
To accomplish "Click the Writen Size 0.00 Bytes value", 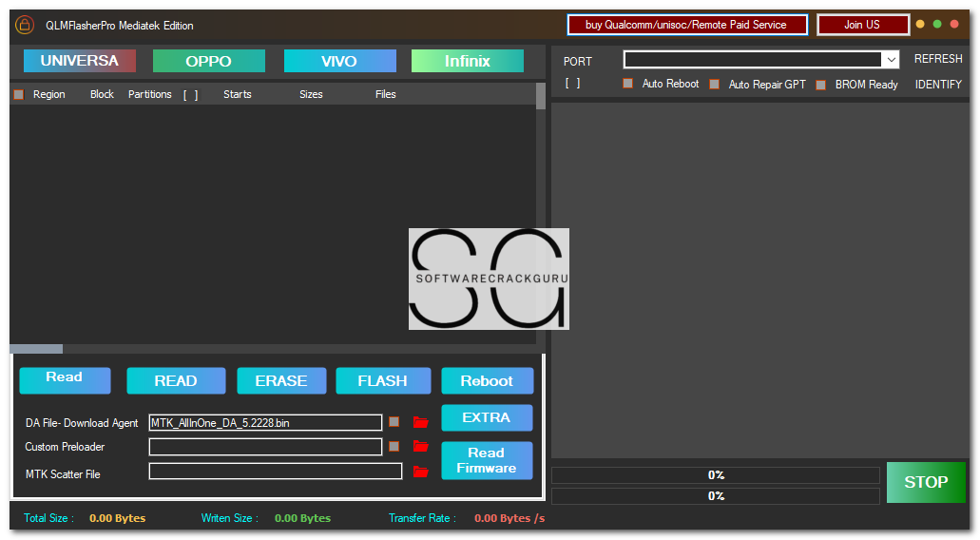I will (302, 518).
